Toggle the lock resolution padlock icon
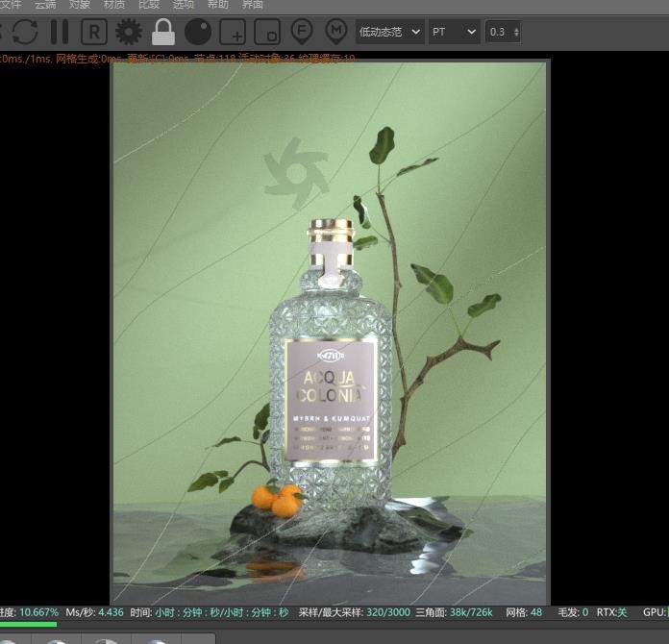Viewport: 669px width, 644px height. pyautogui.click(x=163, y=32)
